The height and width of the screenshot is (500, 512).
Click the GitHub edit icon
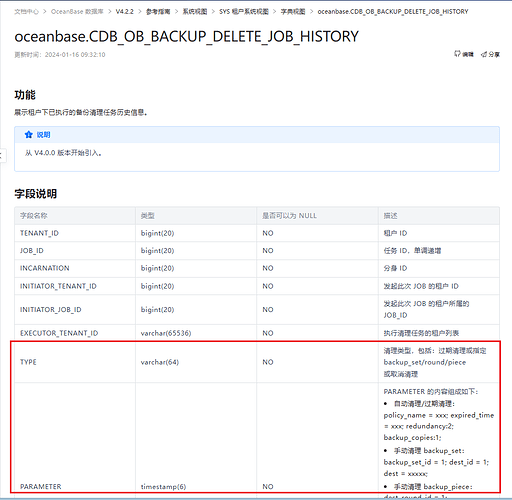[457, 54]
